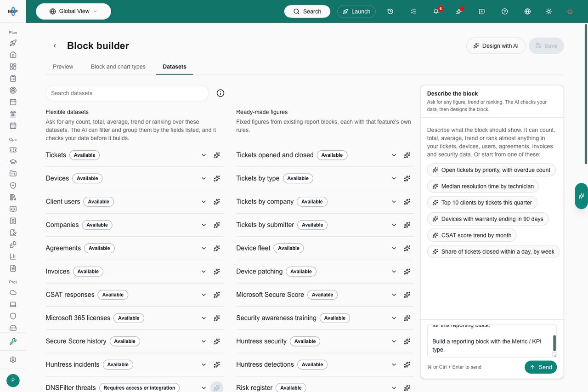Viewport: 588px width, 392px height.
Task: Go to home icon in left sidebar
Action: coord(13,55)
